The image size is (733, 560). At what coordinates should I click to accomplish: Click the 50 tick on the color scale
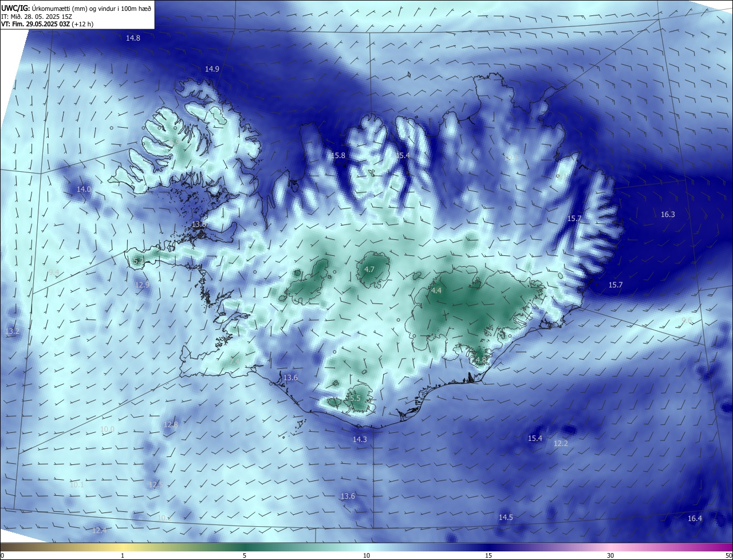click(728, 555)
